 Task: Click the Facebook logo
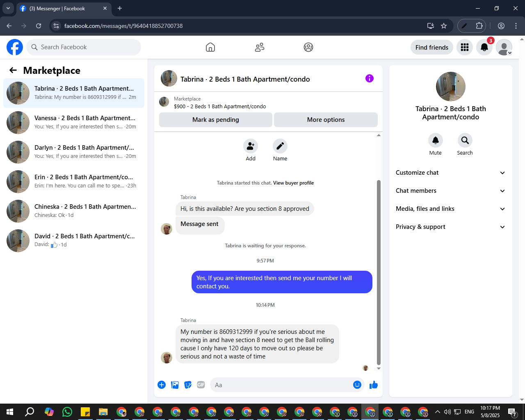coord(15,47)
